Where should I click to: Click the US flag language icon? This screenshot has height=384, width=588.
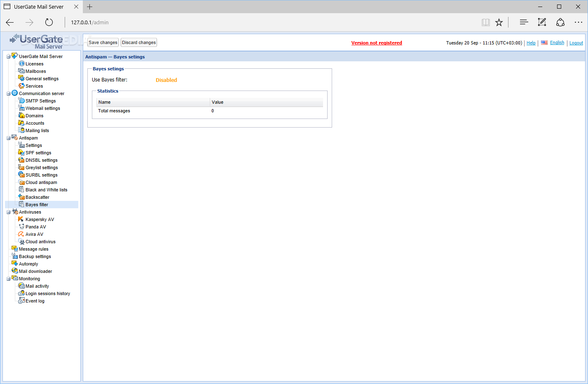point(544,42)
